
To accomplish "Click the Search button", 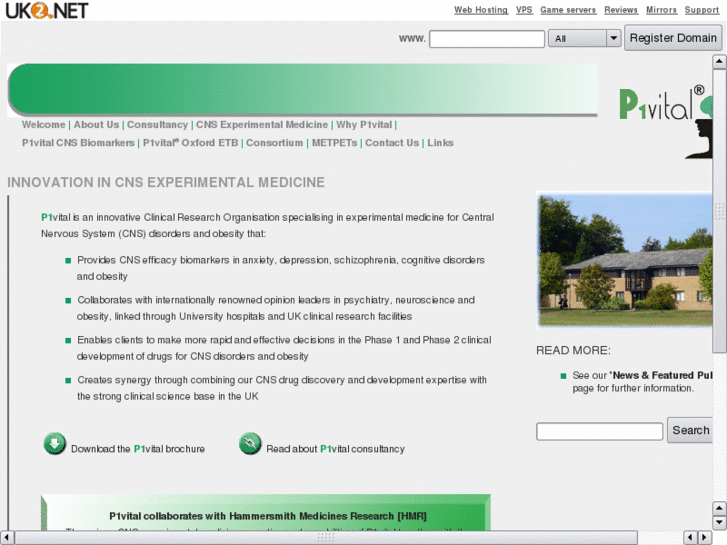I will pos(690,430).
